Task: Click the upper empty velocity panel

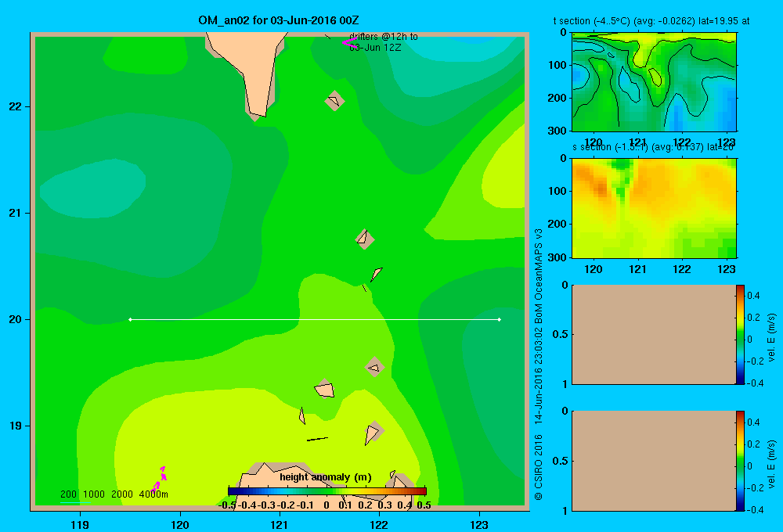Action: 653,334
